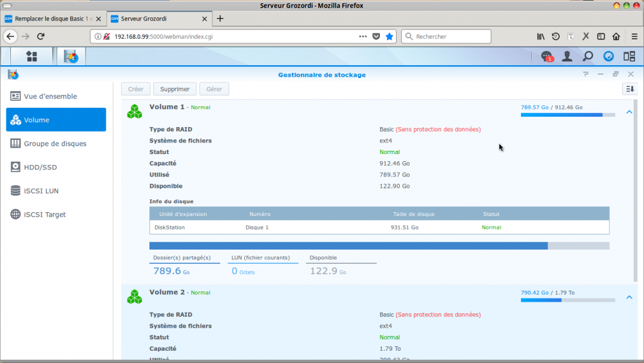
Task: Open a new Firefox tab with plus
Action: [x=220, y=19]
